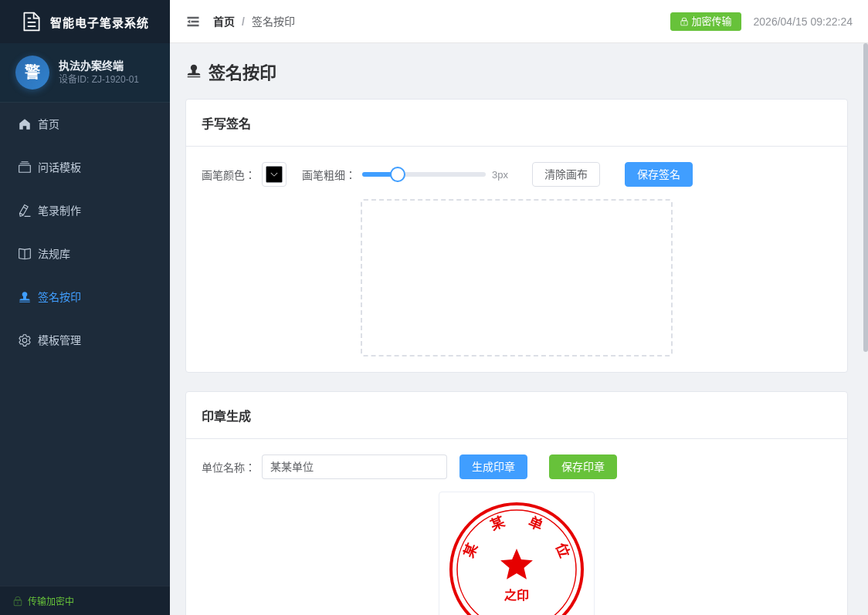Click the 保存印章 button
Viewport: 868px width, 615px height.
(x=583, y=467)
